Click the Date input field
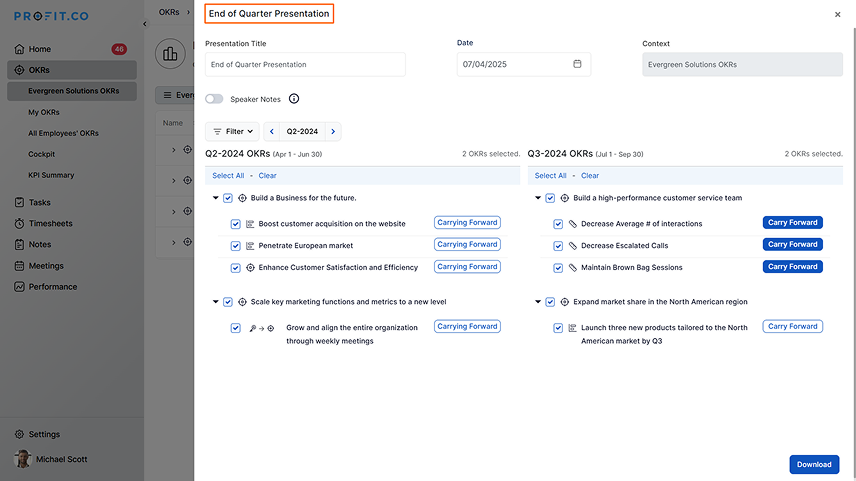 (524, 64)
